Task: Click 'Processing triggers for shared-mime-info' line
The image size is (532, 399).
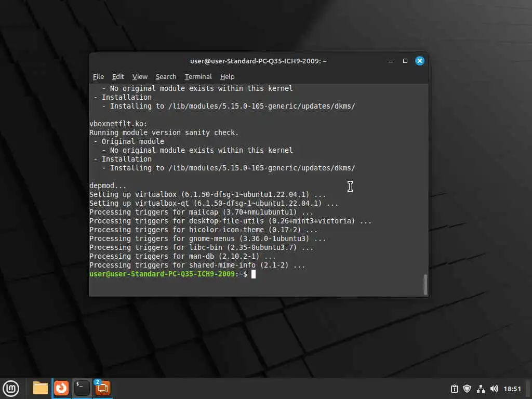Action: pyautogui.click(x=197, y=265)
